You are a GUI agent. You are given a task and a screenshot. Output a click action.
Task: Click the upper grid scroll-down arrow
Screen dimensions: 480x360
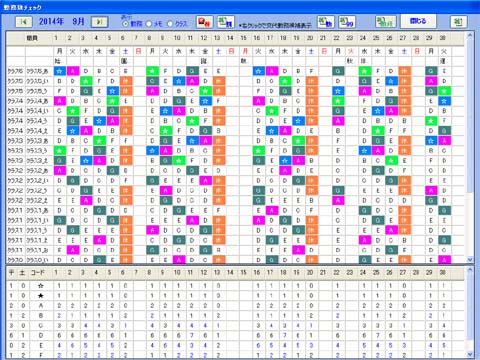(x=470, y=259)
